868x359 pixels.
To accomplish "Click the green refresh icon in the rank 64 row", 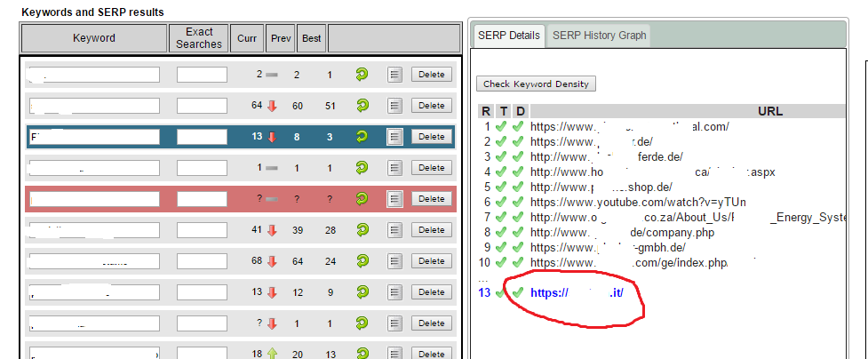I will coord(362,106).
